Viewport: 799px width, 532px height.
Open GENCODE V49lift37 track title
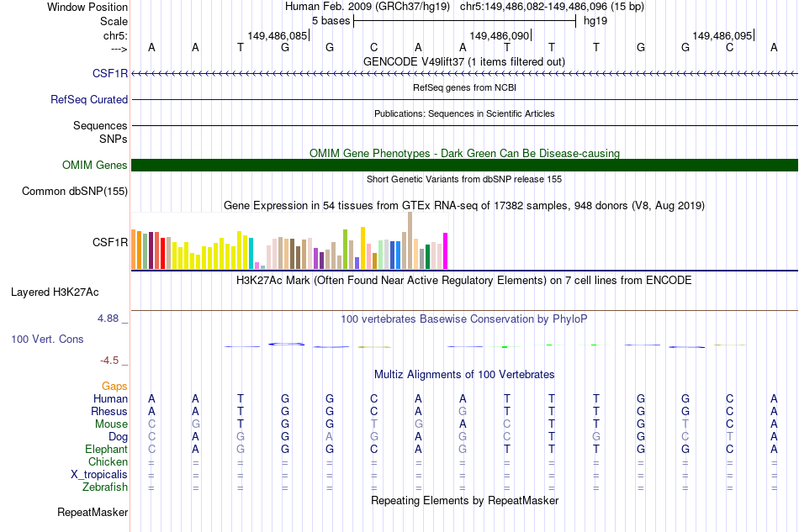[464, 61]
